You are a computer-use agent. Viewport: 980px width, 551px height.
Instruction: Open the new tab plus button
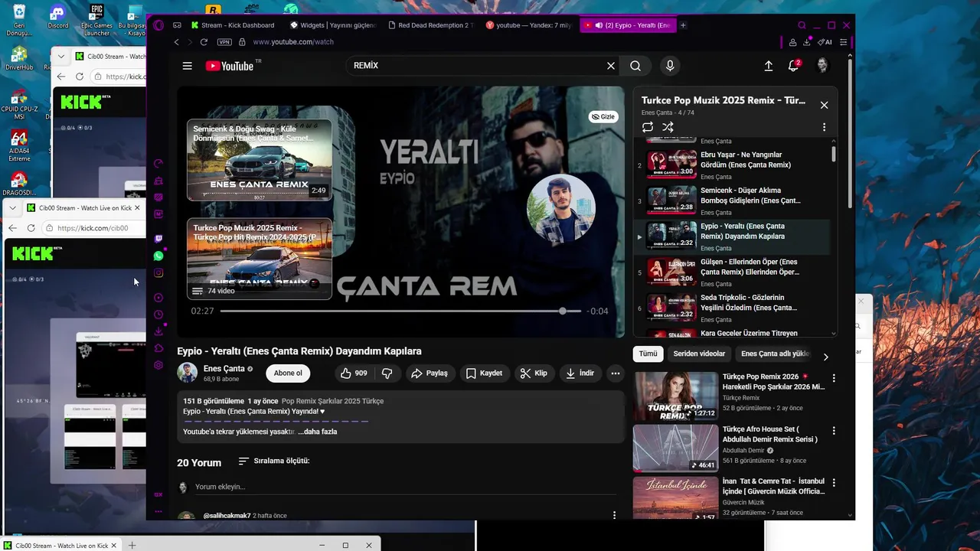coord(683,25)
